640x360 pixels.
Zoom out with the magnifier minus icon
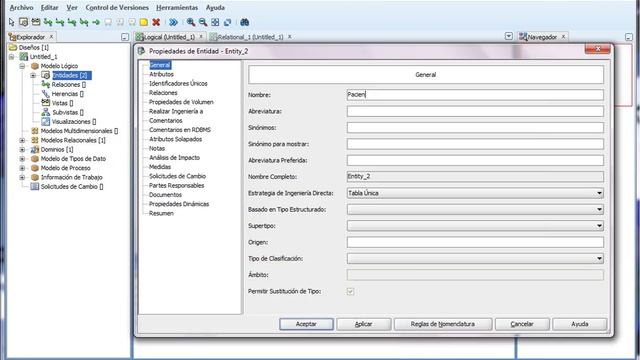coord(203,22)
